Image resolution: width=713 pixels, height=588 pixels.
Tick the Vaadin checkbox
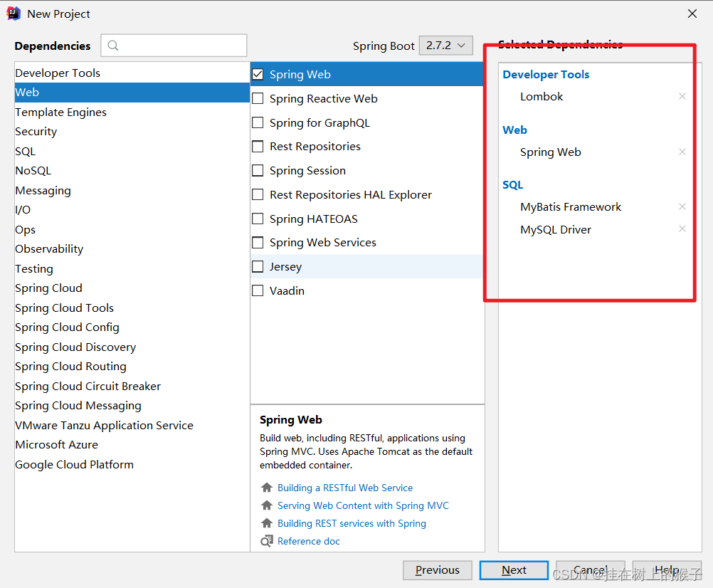click(x=258, y=290)
